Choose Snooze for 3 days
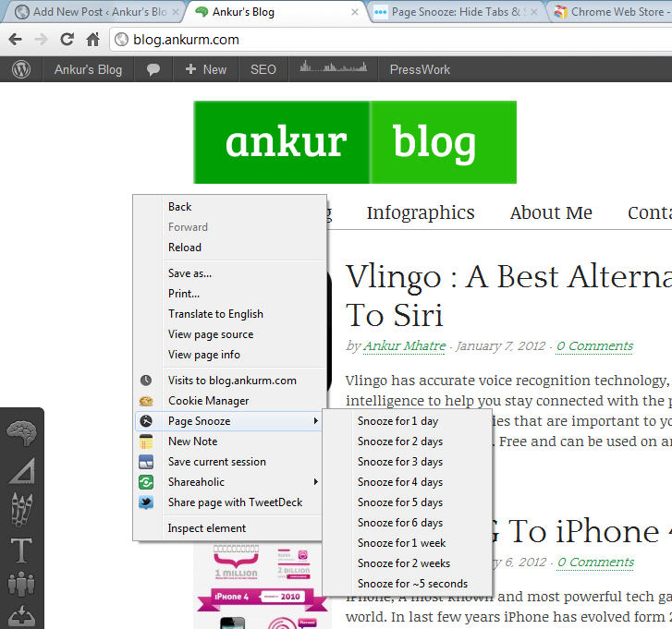Image resolution: width=672 pixels, height=629 pixels. click(407, 462)
